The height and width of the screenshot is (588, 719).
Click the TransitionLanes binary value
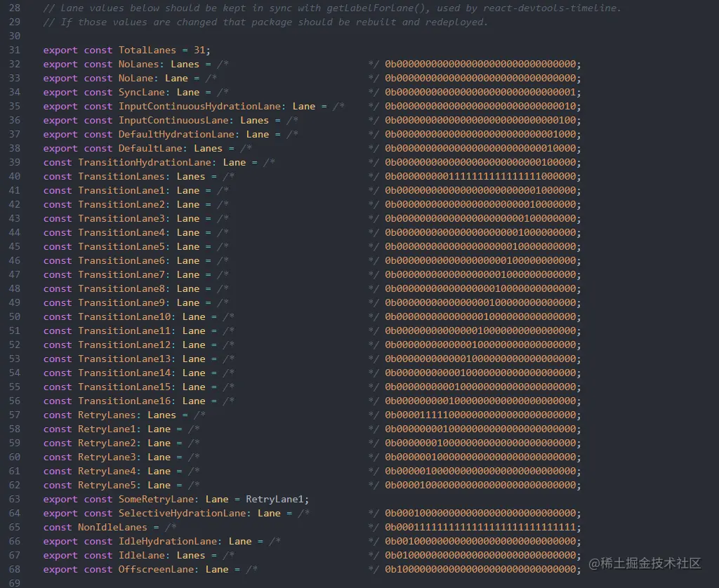coord(482,177)
